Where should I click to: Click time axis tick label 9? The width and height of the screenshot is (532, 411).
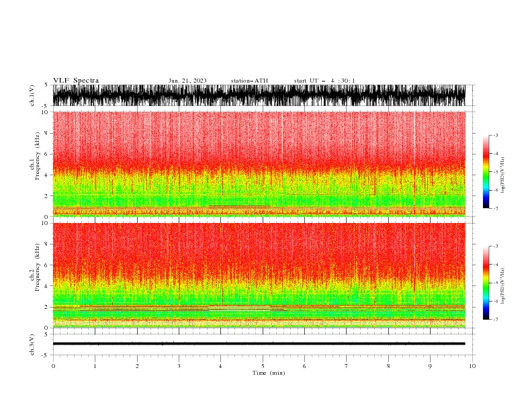[430, 366]
